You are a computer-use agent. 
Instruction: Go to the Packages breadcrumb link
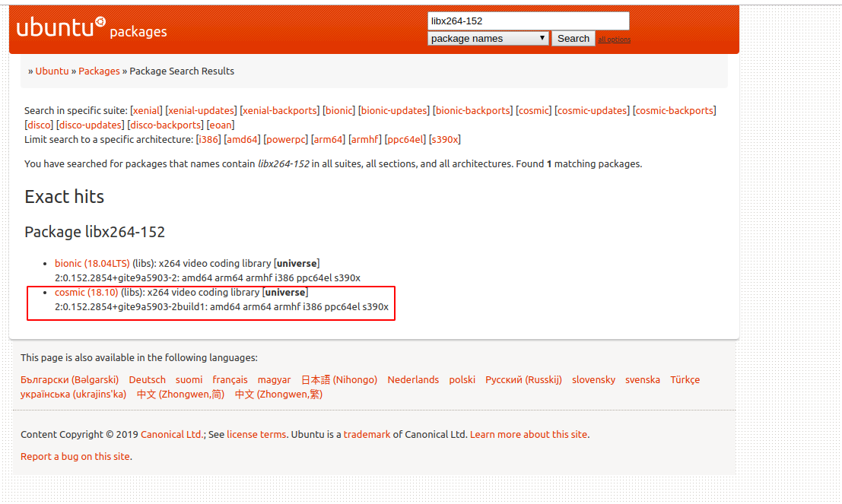coord(100,71)
